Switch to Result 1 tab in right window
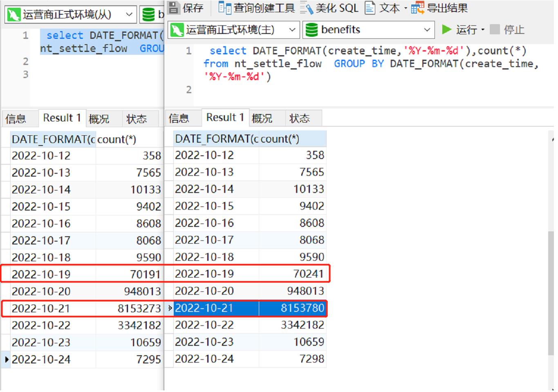The image size is (558, 392). coord(225,118)
